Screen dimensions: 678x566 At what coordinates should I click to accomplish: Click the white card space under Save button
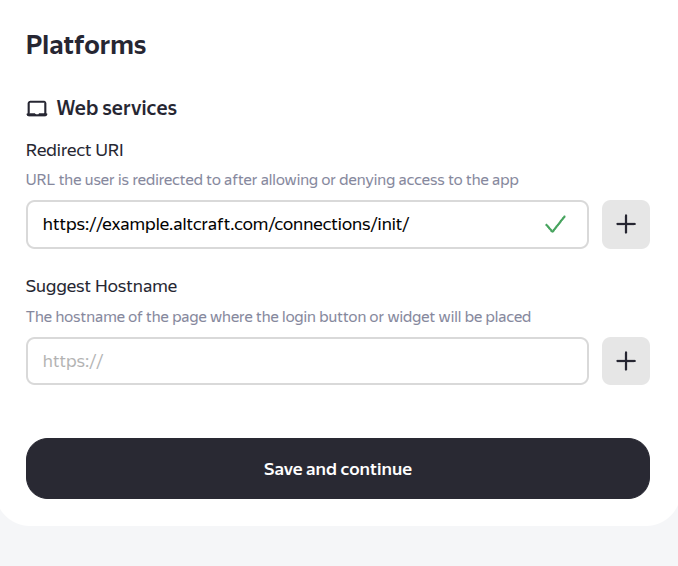click(339, 511)
